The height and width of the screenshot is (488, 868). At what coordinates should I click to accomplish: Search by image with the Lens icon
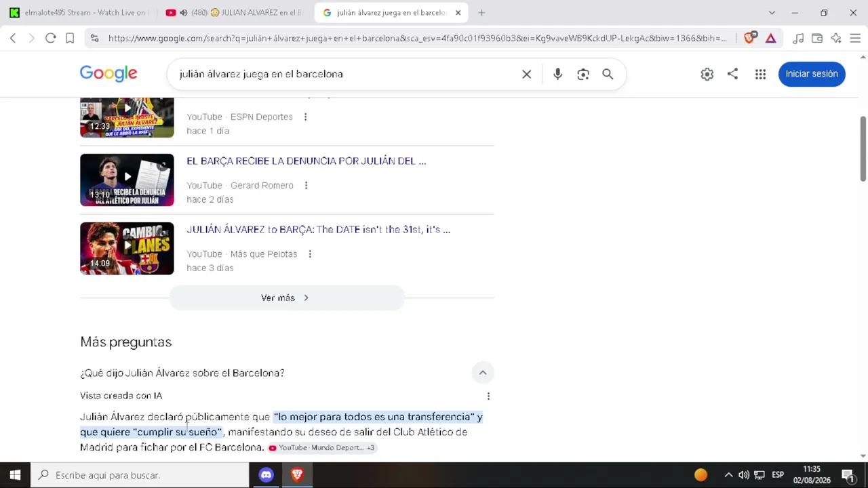click(583, 74)
